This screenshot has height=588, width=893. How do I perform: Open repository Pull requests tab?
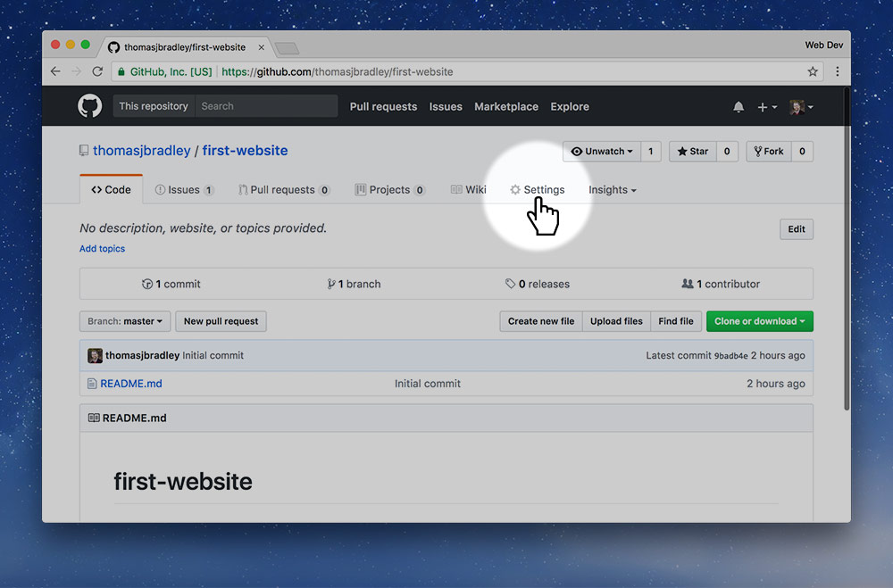click(x=284, y=189)
